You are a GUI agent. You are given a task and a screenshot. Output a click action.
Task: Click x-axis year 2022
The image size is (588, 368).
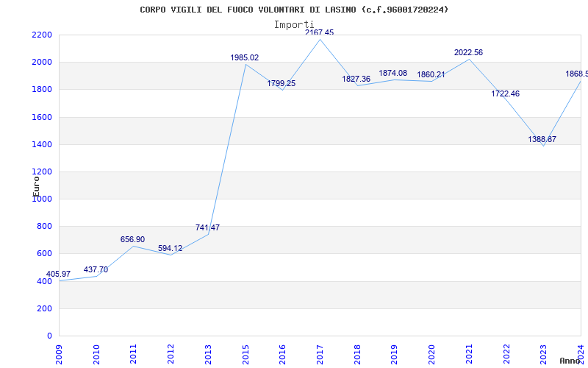[x=506, y=355]
